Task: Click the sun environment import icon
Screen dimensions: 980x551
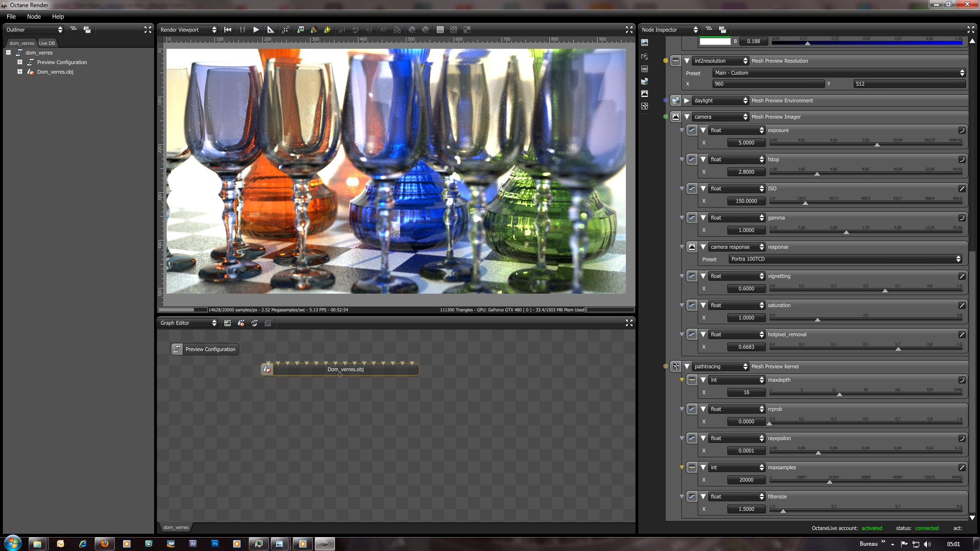Action: pos(327,30)
